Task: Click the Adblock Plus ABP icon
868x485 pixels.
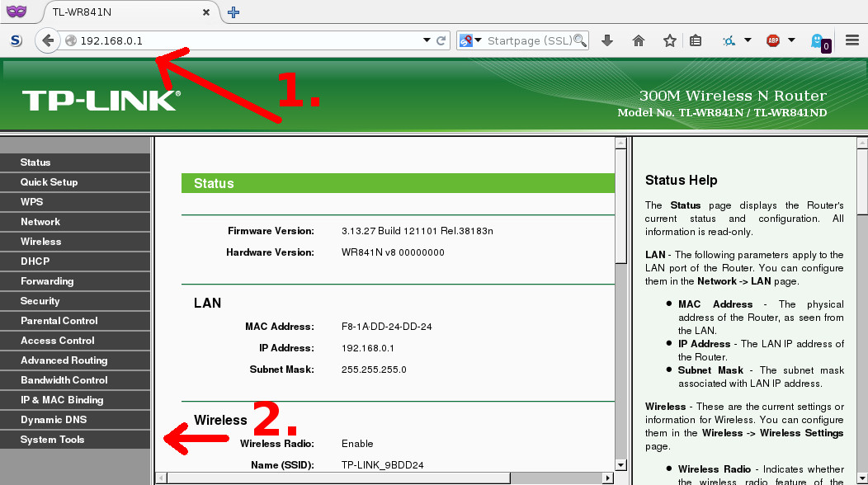Action: click(x=773, y=40)
